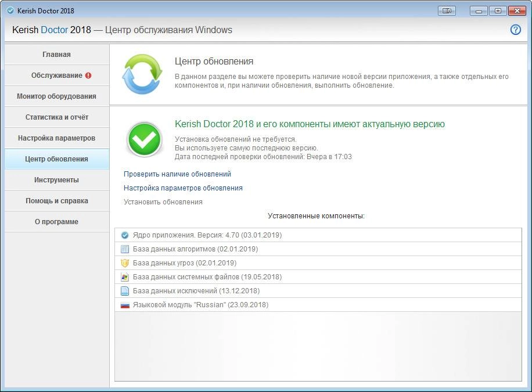The height and width of the screenshot is (392, 532).
Task: Click the application core row icon
Action: [x=125, y=235]
